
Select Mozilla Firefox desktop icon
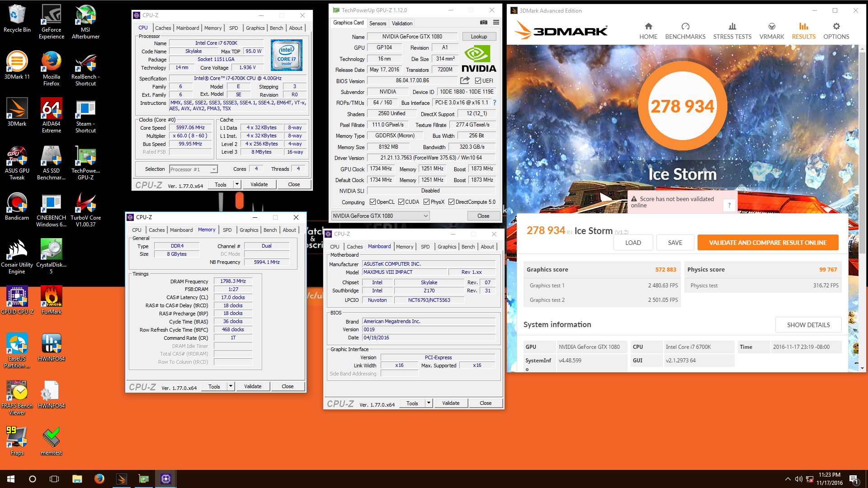(52, 69)
